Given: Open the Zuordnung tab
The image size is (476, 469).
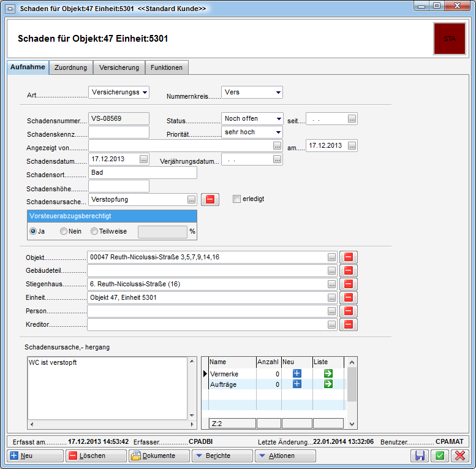Looking at the screenshot, I should [71, 67].
